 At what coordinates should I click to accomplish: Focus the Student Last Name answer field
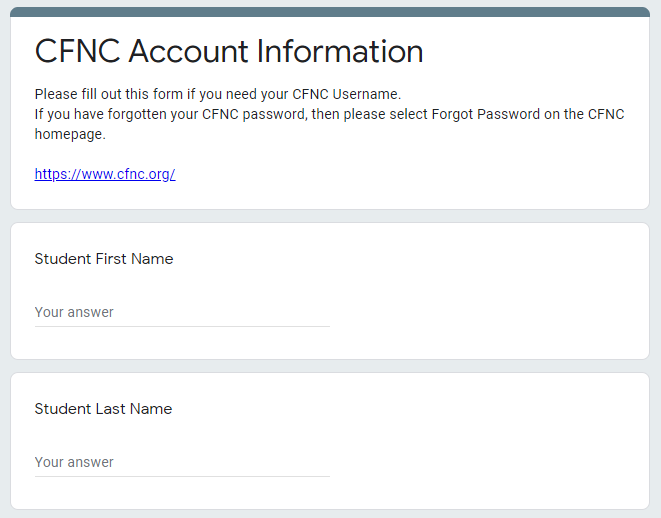click(x=182, y=462)
